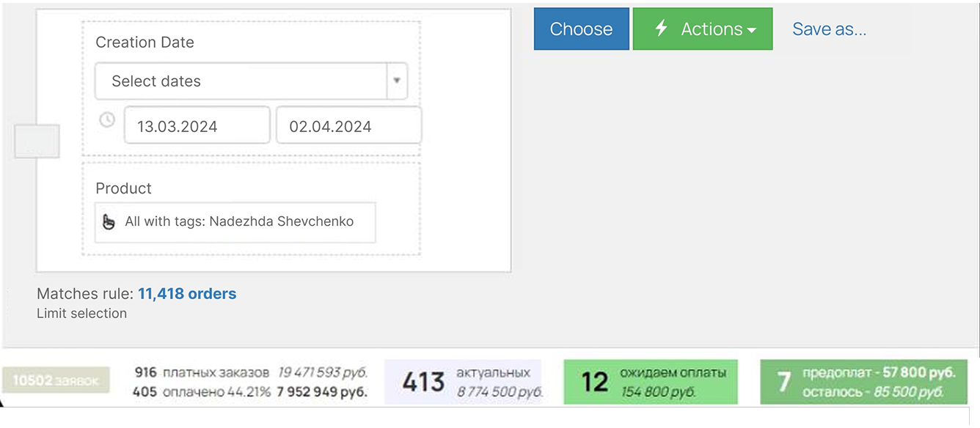Click the lightning bolt icon on Actions
Screen dimensions: 980x428
tap(661, 29)
